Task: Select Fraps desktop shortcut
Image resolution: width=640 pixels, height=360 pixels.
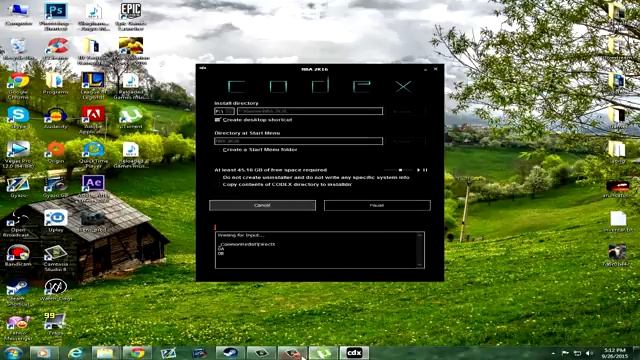Action: click(55, 324)
